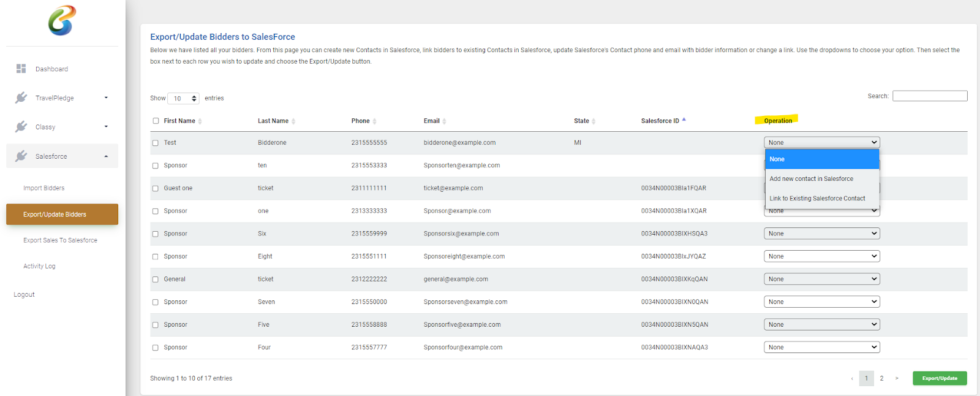Choose Add new contact in Salesforce

pyautogui.click(x=822, y=178)
